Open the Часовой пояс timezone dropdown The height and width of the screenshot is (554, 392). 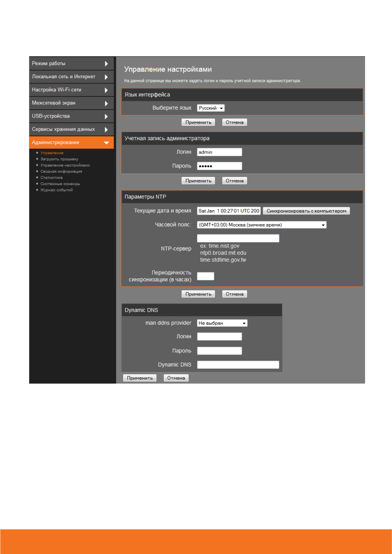click(261, 225)
